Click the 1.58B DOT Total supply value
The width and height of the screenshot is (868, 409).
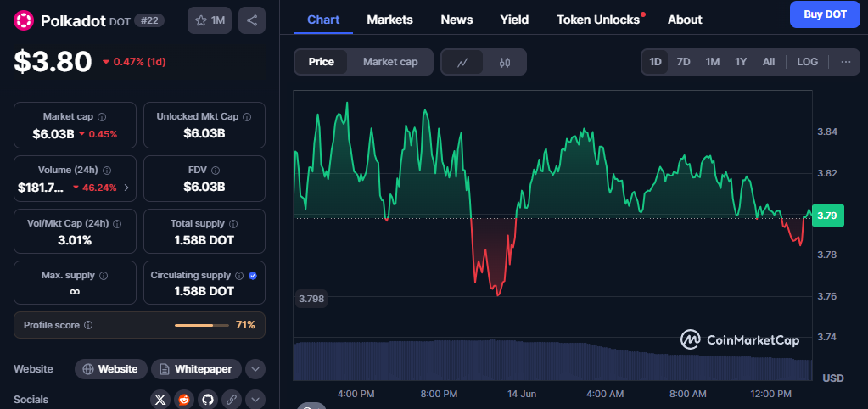[204, 240]
